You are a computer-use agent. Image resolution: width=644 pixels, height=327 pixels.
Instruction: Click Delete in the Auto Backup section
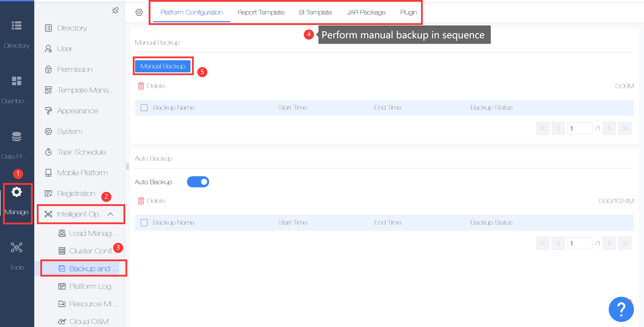pos(156,201)
